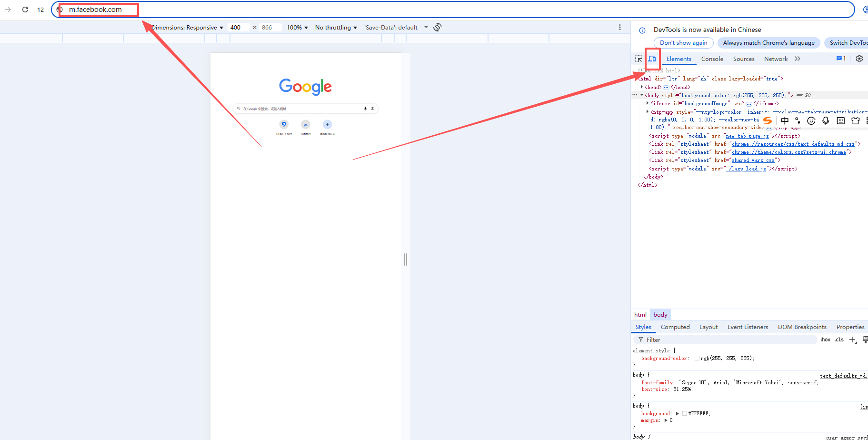Screen dimensions: 868x440
Task: Open the issues counter message icon
Action: tap(841, 59)
